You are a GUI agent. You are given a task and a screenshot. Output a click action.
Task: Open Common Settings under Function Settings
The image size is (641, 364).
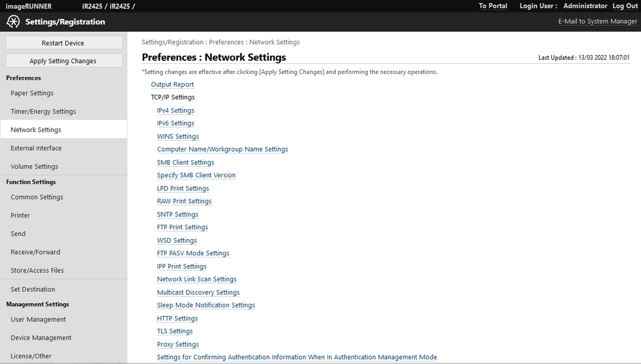[36, 197]
